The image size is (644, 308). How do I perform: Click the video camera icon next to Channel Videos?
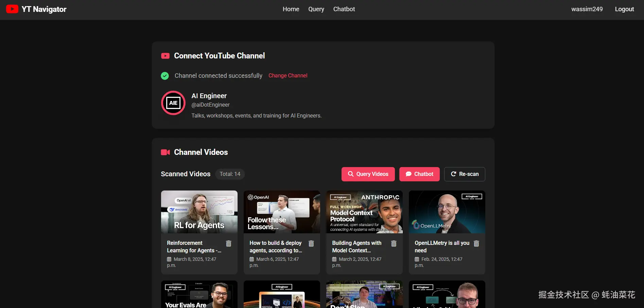(165, 152)
